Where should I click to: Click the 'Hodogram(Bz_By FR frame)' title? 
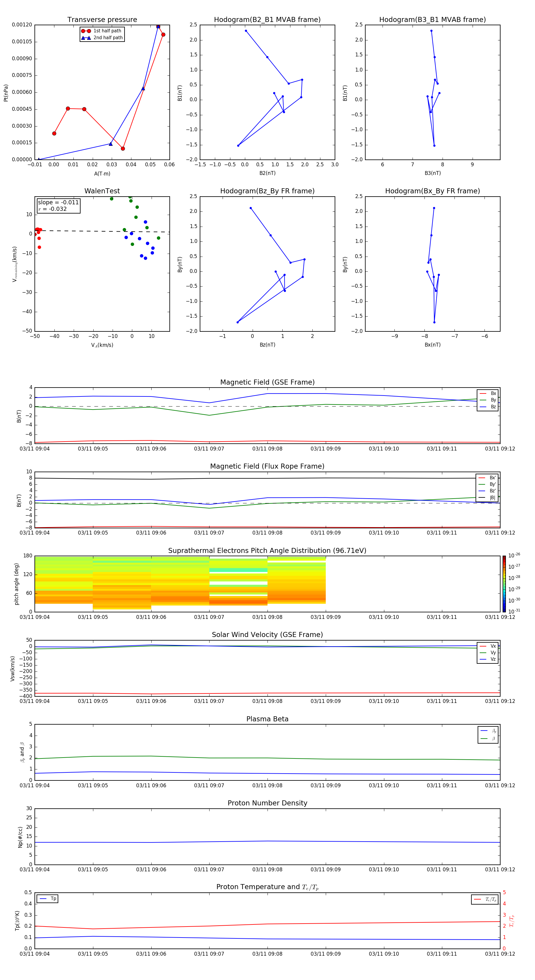pyautogui.click(x=267, y=191)
